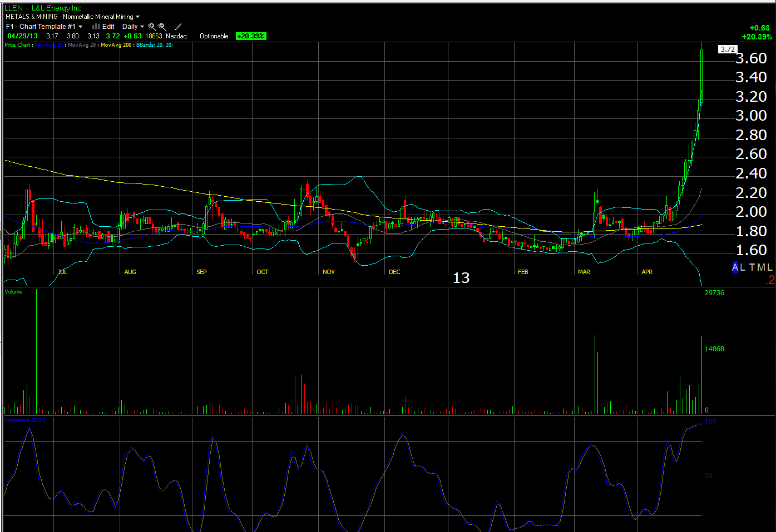
Task: Select the L scale toggle next to A
Action: coord(743,267)
